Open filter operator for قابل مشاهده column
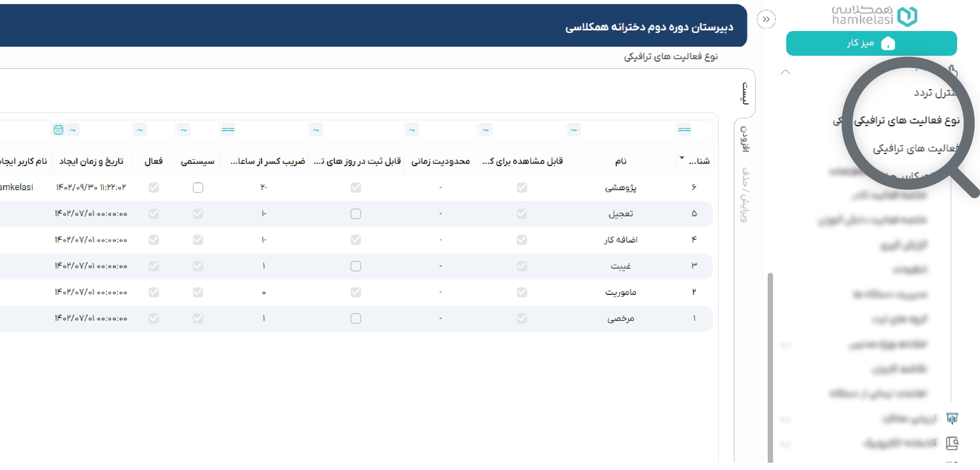This screenshot has height=470, width=980. [x=485, y=130]
